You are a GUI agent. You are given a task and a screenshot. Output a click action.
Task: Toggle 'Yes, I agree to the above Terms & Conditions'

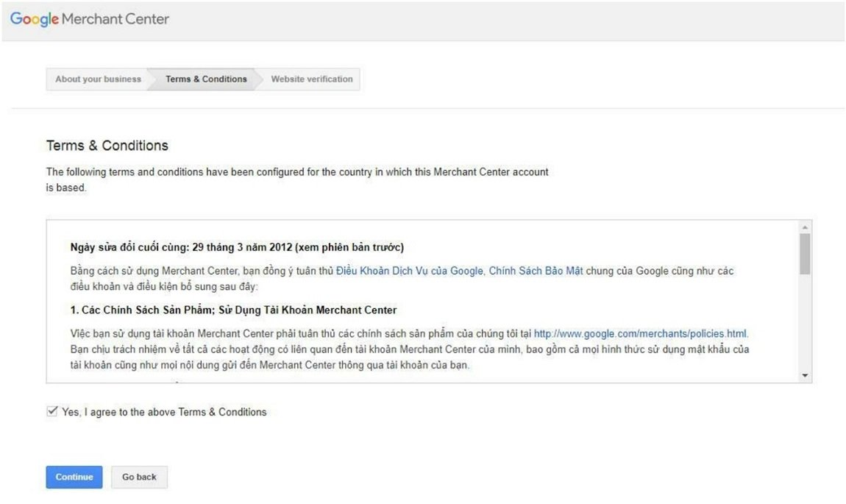pyautogui.click(x=50, y=411)
